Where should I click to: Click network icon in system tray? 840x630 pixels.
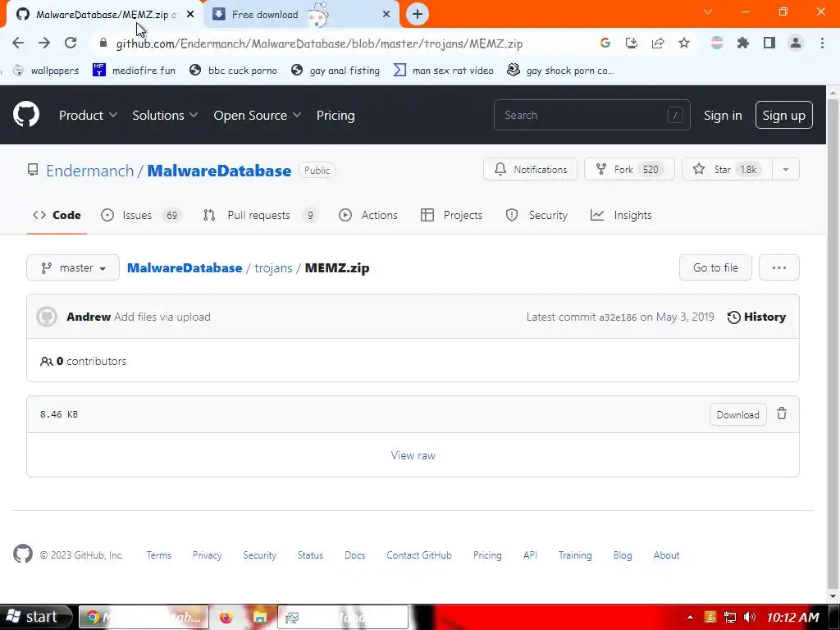pos(729,617)
